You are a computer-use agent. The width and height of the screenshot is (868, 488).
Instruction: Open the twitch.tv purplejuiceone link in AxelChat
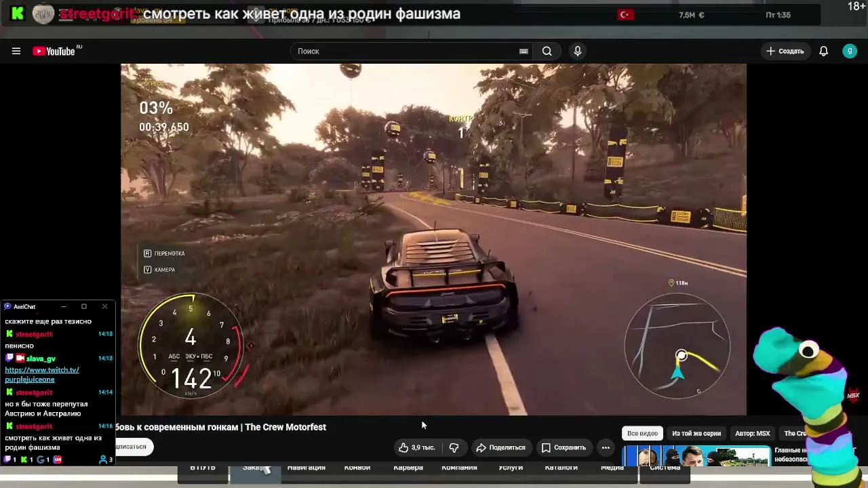coord(42,375)
